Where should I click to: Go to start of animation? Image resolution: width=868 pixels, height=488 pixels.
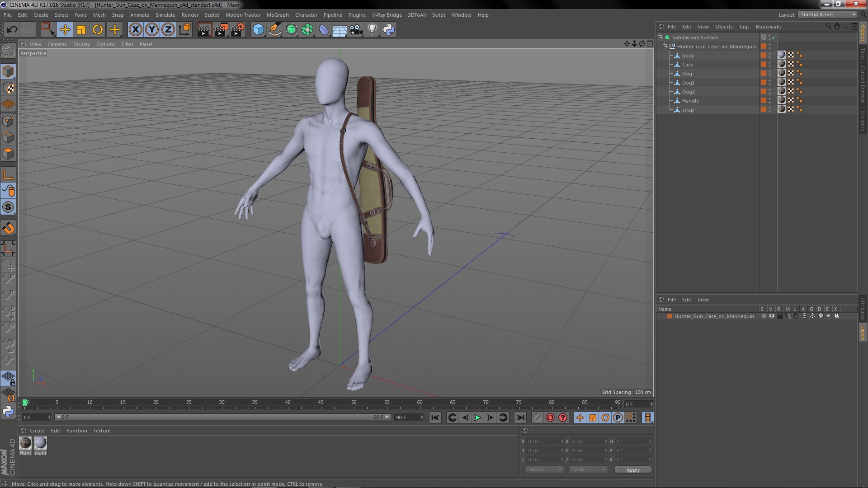click(435, 418)
